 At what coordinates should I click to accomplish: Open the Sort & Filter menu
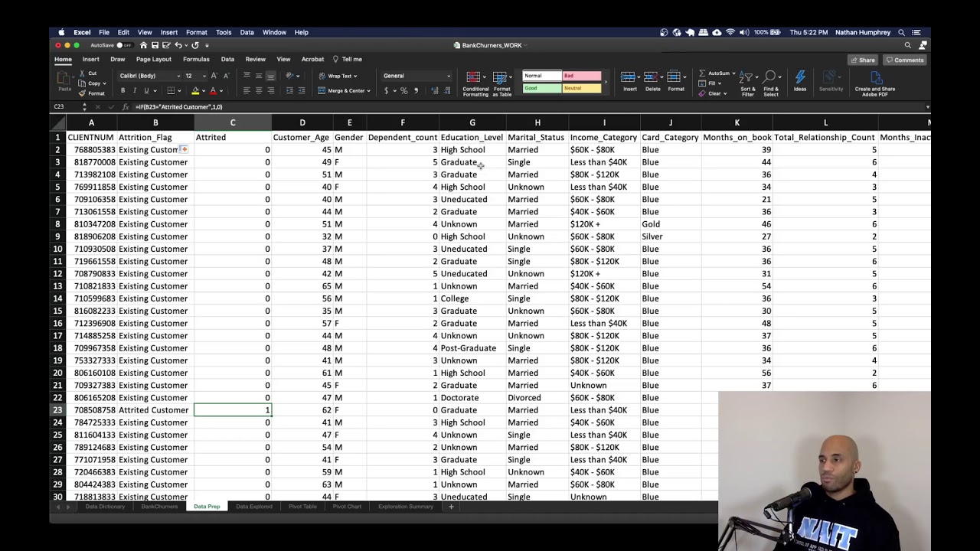(748, 83)
